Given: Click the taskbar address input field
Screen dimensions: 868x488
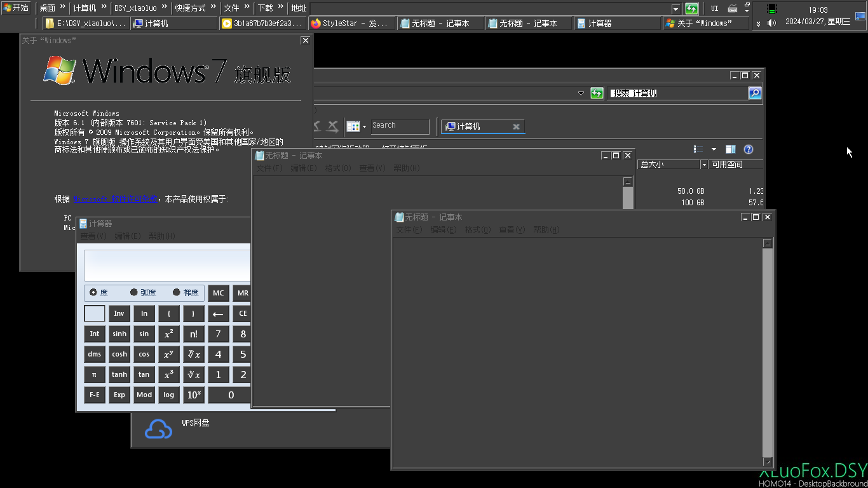Looking at the screenshot, I should pyautogui.click(x=490, y=9).
